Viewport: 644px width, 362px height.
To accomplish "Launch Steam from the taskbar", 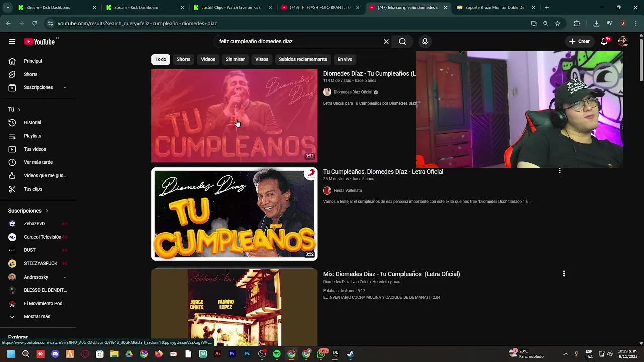I will click(x=350, y=354).
